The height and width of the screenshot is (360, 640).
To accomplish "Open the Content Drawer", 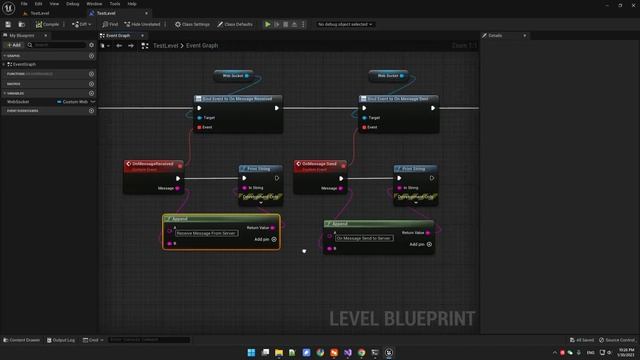I will point(22,340).
